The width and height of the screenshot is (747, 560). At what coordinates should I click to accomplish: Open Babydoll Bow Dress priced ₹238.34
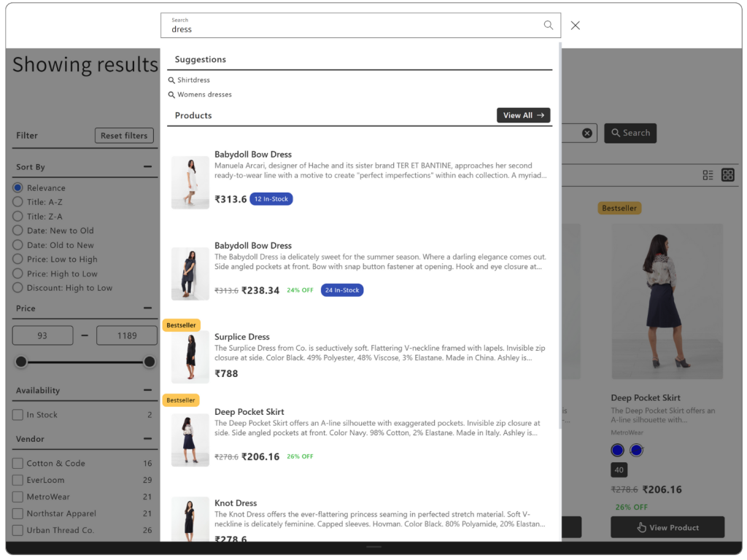[x=253, y=246]
